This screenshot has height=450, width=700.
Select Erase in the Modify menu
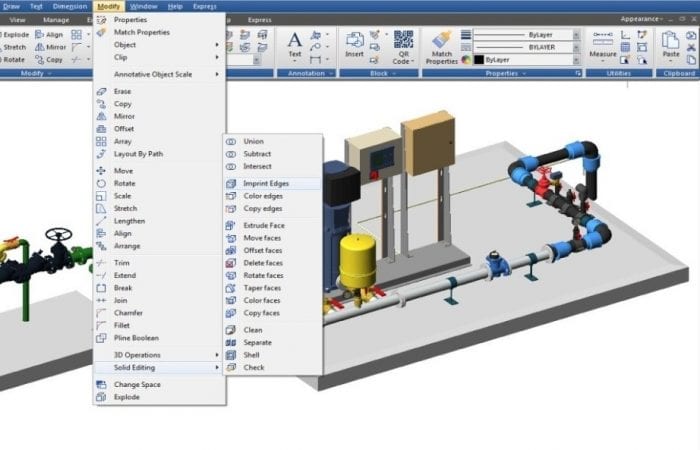pos(123,91)
